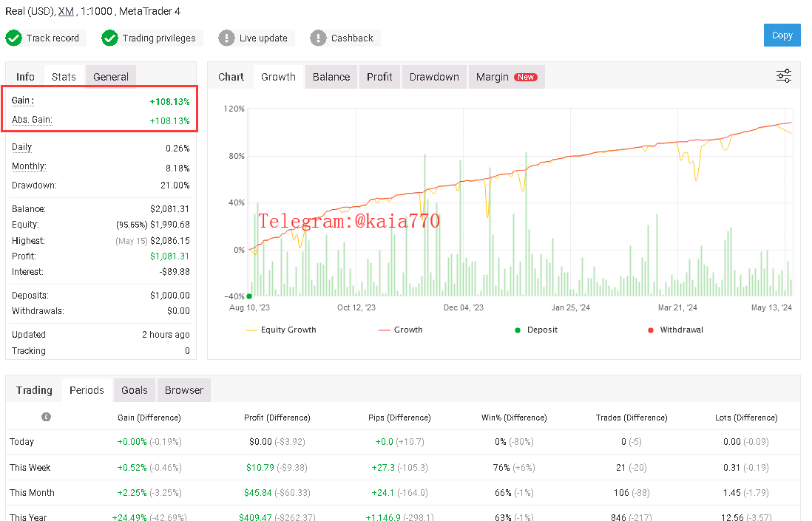Click the info icon in Periods table header
The image size is (812, 521).
[x=46, y=417]
